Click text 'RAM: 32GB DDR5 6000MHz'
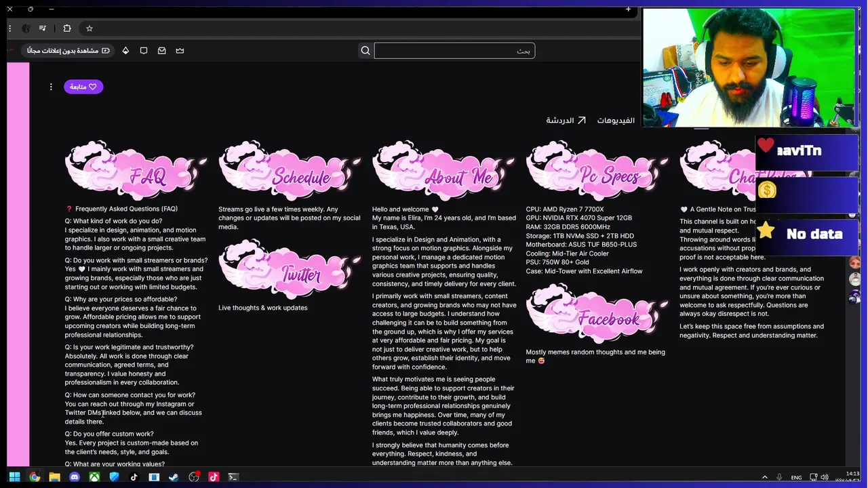This screenshot has width=868, height=488. click(568, 226)
